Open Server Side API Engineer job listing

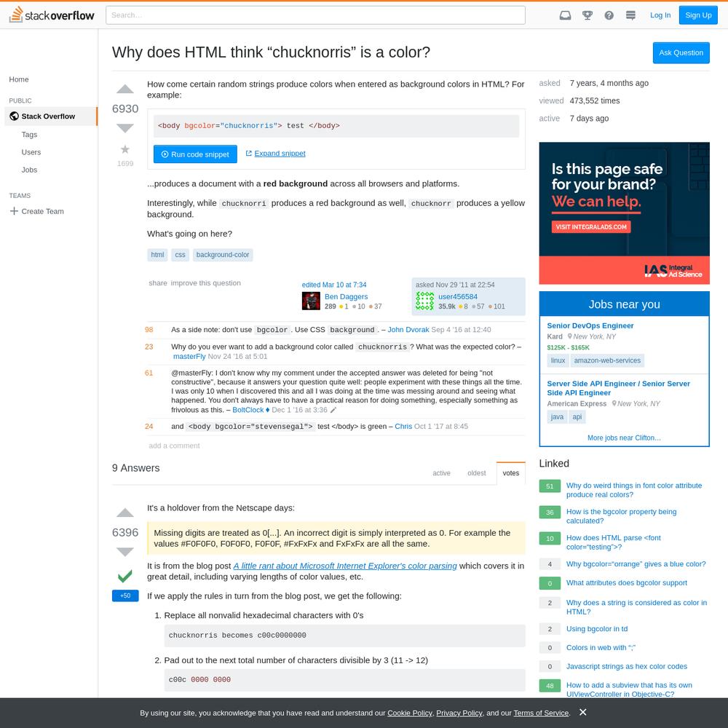618,388
